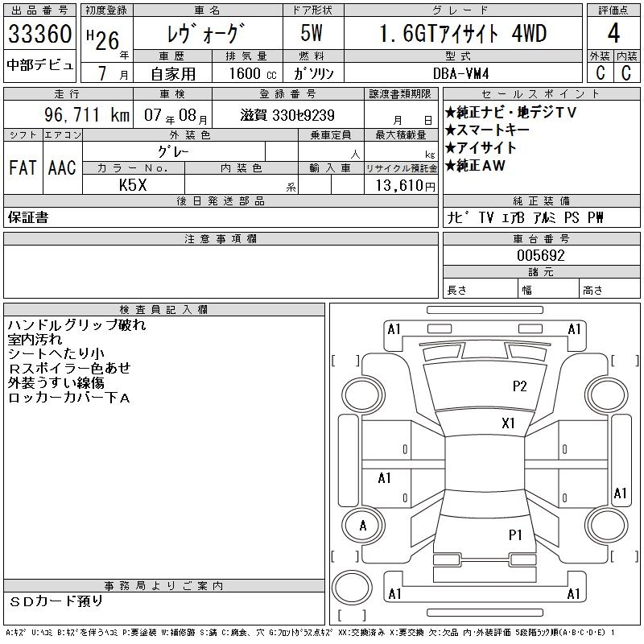Image resolution: width=644 pixels, height=644 pixels.
Task: Click the interior grade C under 内装
Action: point(626,72)
